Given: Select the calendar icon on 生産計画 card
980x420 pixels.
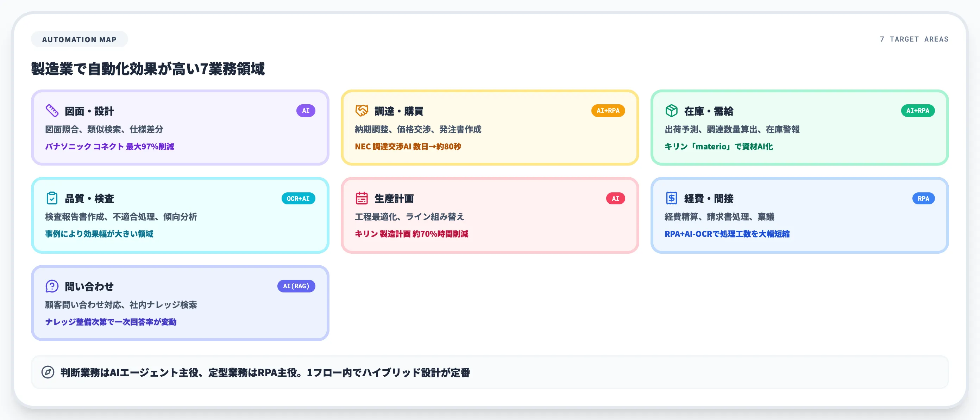Looking at the screenshot, I should tap(362, 198).
